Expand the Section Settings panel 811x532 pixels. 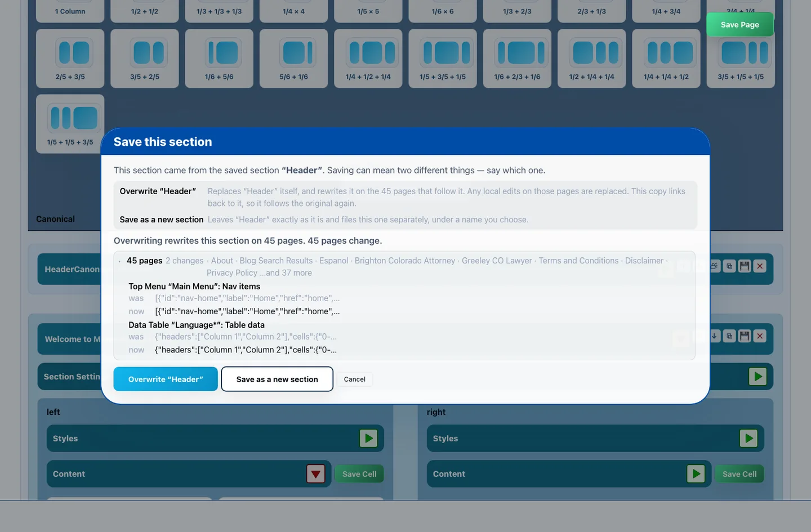pos(757,377)
